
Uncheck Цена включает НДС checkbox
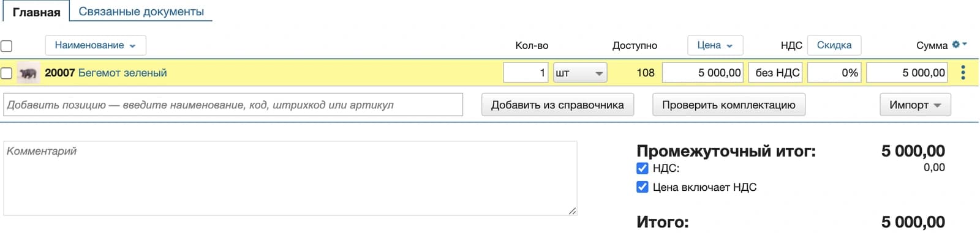click(x=642, y=187)
